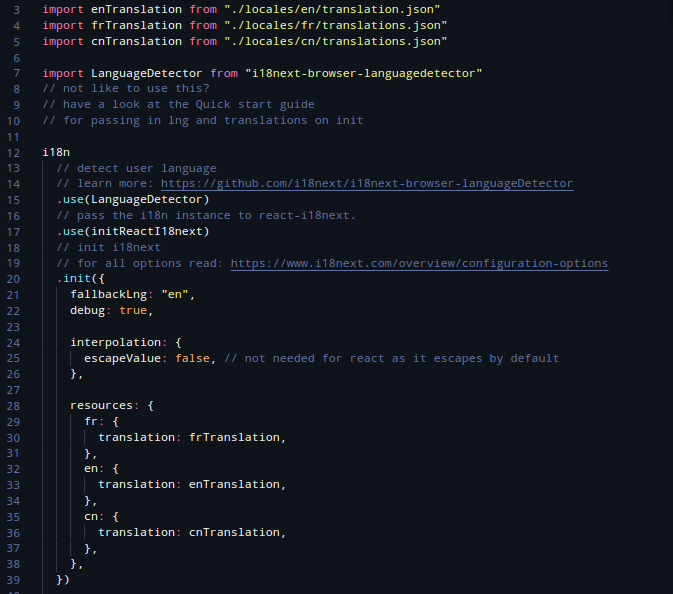Click the comment "// detect user language"
Image resolution: width=673 pixels, height=594 pixels.
[x=136, y=168]
